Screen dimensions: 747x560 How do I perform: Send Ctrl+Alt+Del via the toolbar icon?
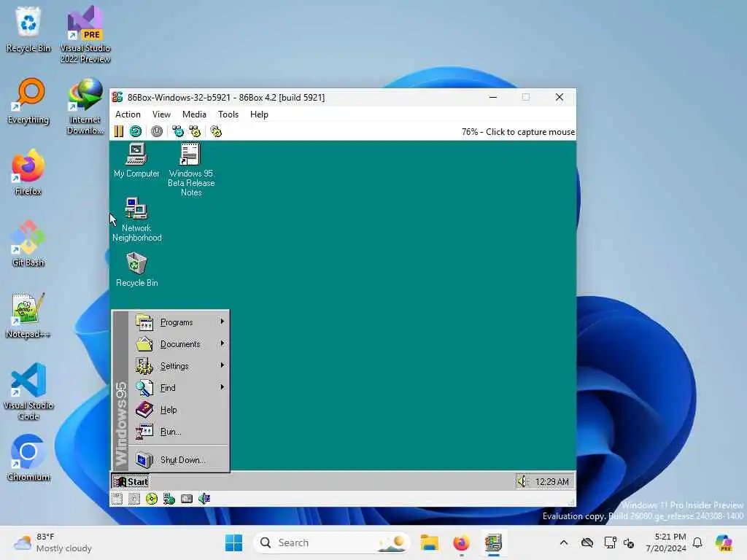coord(178,131)
